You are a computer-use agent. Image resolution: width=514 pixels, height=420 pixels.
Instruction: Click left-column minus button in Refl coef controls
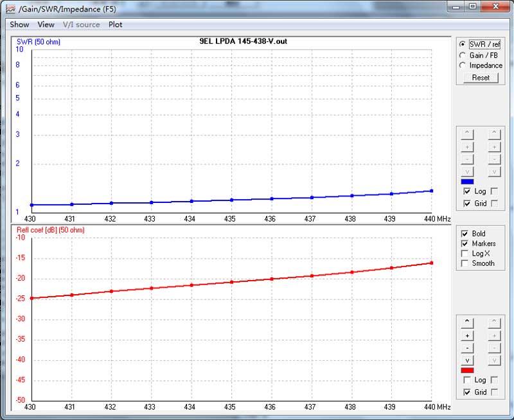pyautogui.click(x=467, y=348)
